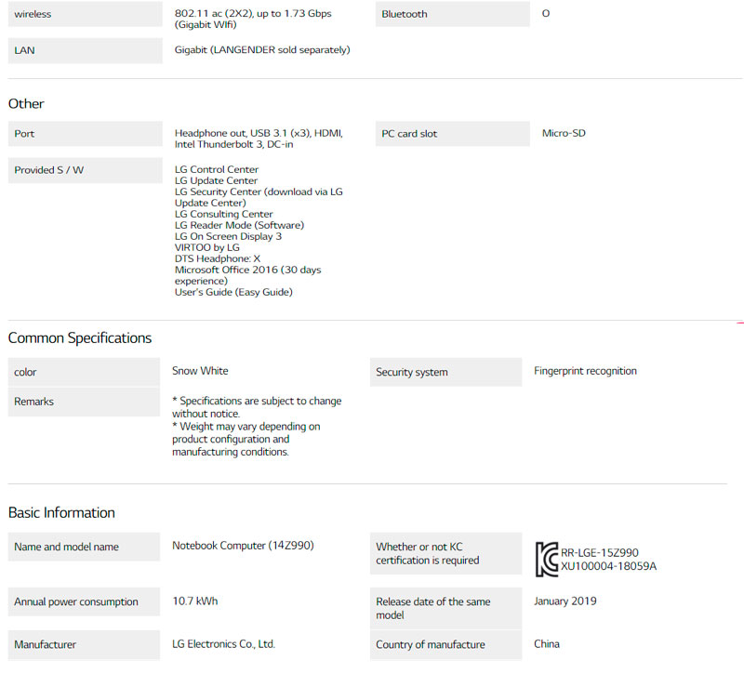Click the January 2019 release date

(565, 601)
